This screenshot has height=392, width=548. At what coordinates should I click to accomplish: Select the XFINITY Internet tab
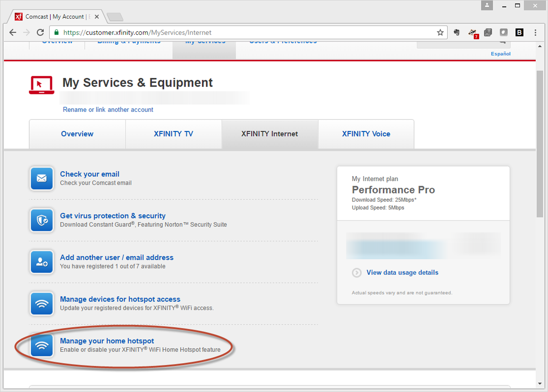tap(270, 134)
